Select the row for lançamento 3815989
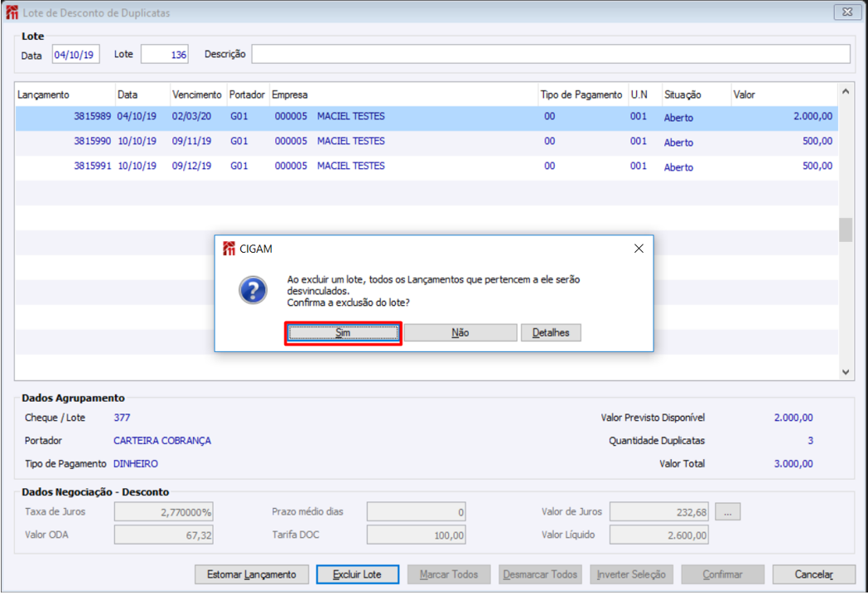The height and width of the screenshot is (595, 868). coord(427,117)
